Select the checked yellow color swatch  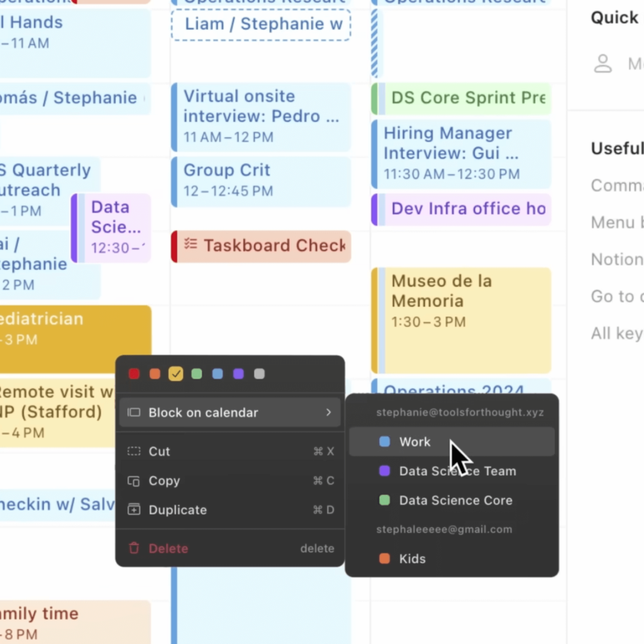click(x=176, y=374)
